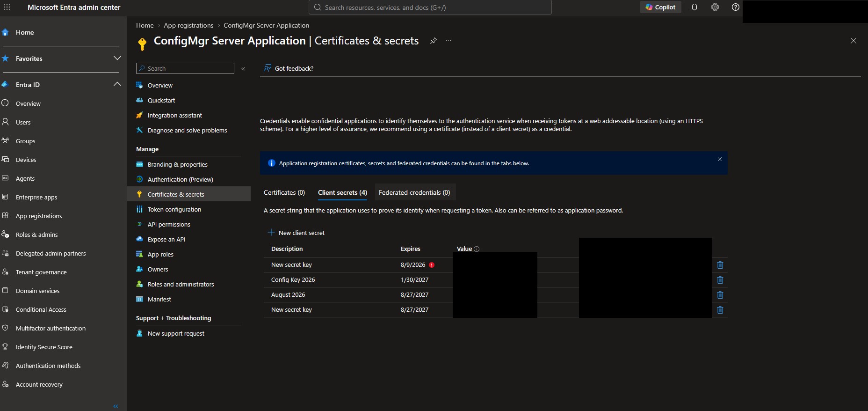The height and width of the screenshot is (411, 868).
Task: Delete the Config Key 2026 secret
Action: pos(720,280)
